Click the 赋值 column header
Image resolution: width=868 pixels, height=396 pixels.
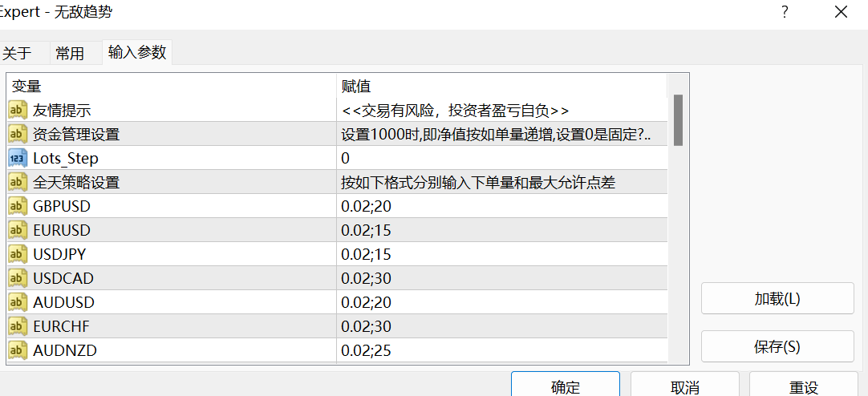click(x=502, y=86)
